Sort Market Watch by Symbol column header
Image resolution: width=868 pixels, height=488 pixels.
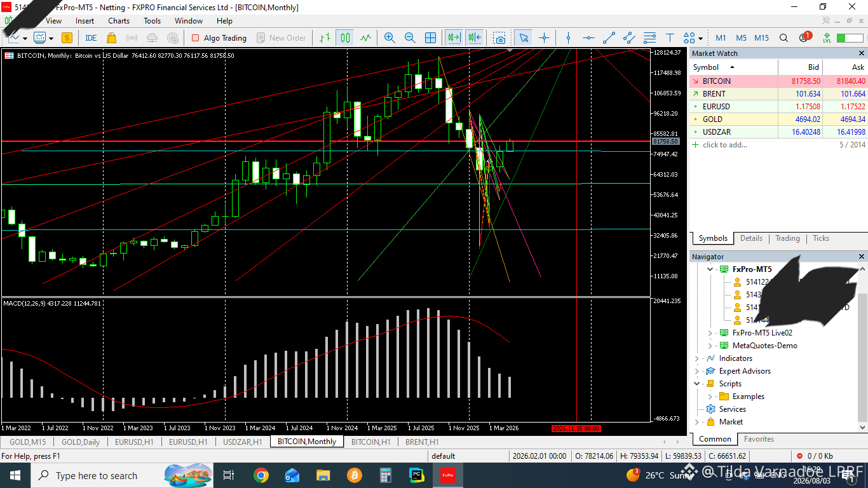pos(734,67)
